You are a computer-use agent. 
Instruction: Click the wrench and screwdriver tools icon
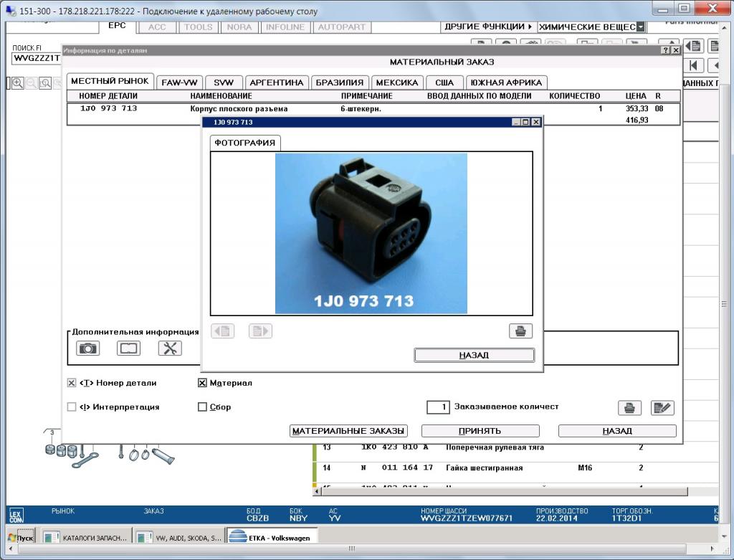170,348
